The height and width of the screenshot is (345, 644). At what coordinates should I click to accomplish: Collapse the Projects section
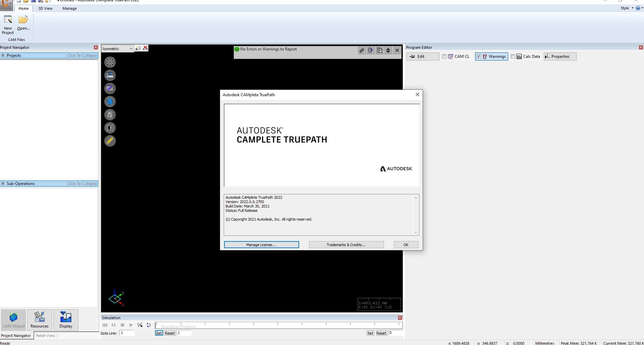point(49,55)
